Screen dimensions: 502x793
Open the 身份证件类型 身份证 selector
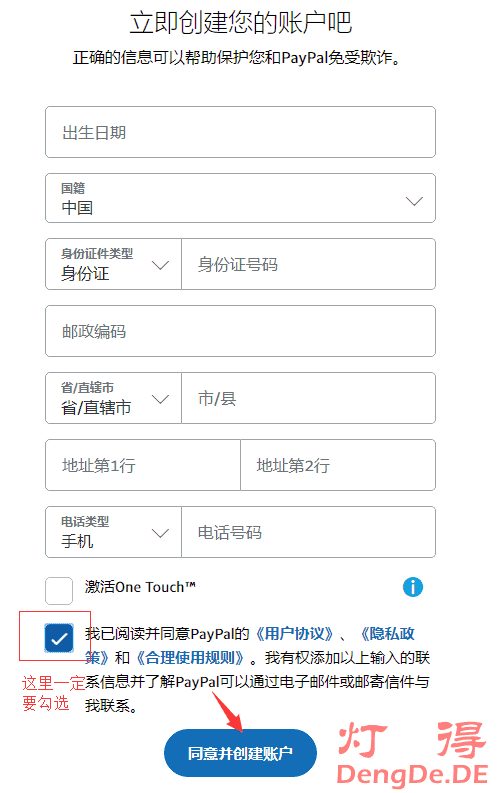click(113, 264)
